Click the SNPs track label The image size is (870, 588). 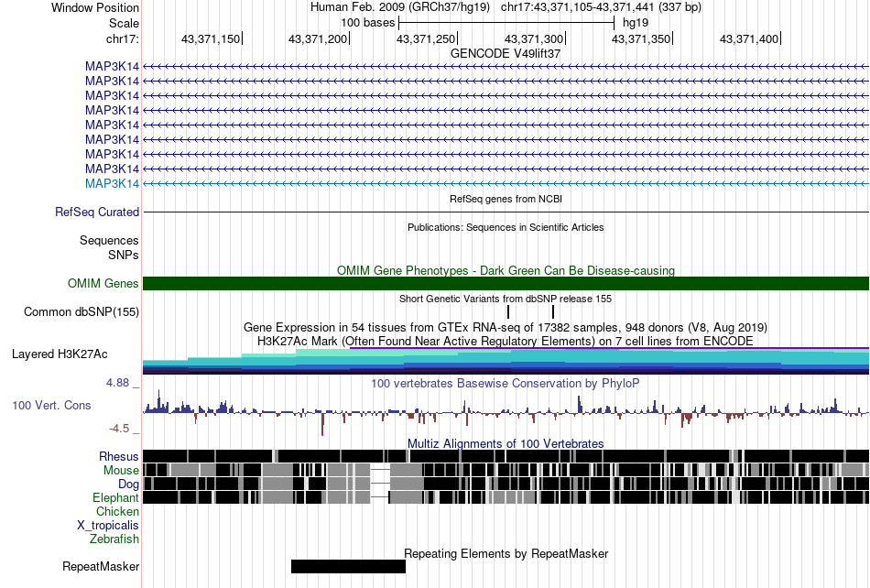click(x=124, y=256)
